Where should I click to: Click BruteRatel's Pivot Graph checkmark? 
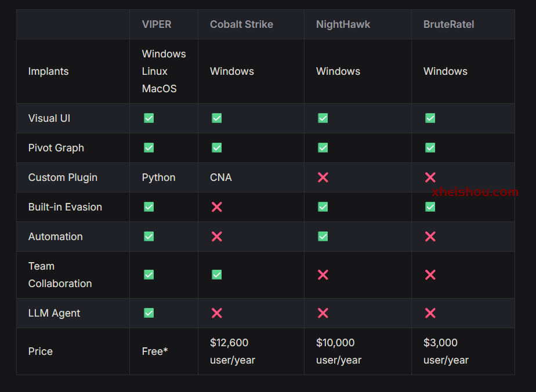(430, 148)
